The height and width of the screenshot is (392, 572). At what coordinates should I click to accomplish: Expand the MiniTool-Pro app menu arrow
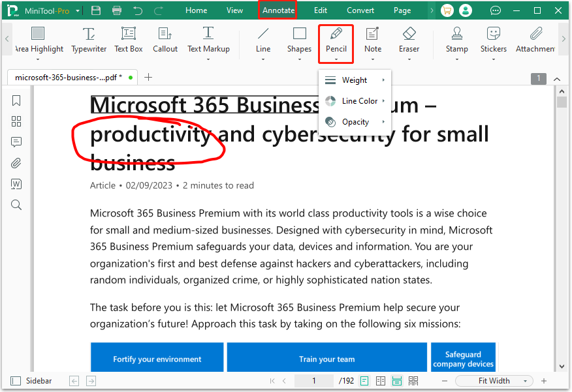(x=78, y=11)
